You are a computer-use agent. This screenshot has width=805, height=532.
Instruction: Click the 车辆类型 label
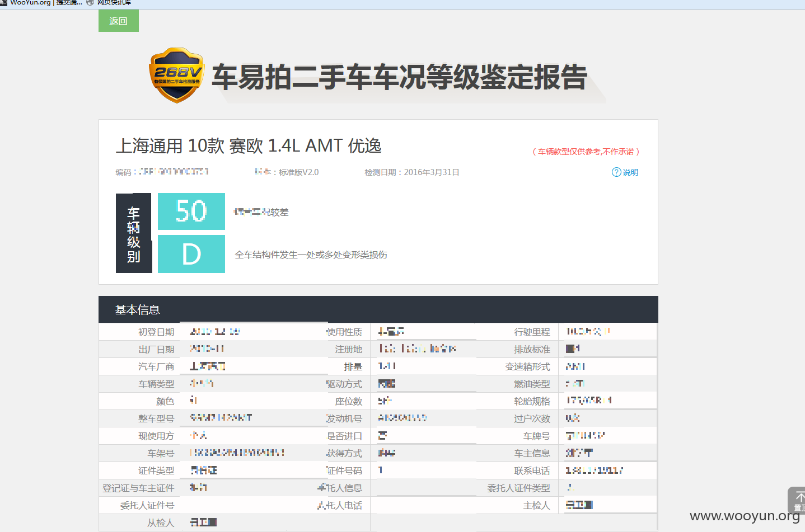click(x=157, y=384)
